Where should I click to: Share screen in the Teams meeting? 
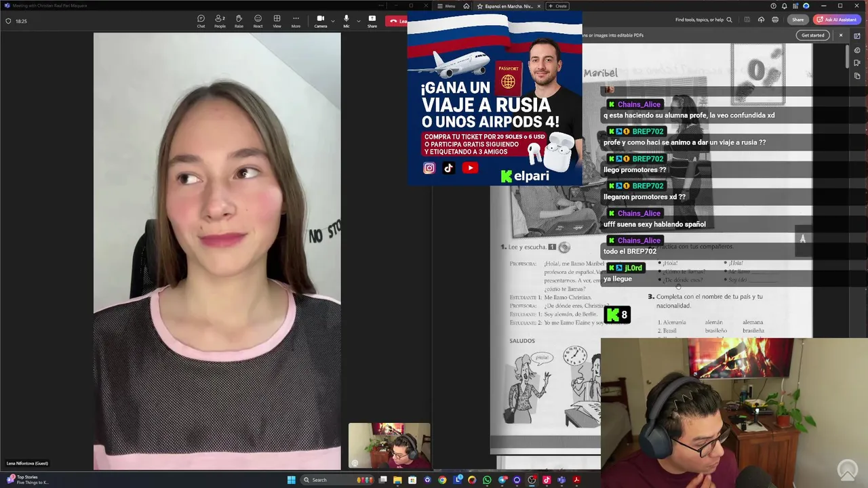click(372, 21)
